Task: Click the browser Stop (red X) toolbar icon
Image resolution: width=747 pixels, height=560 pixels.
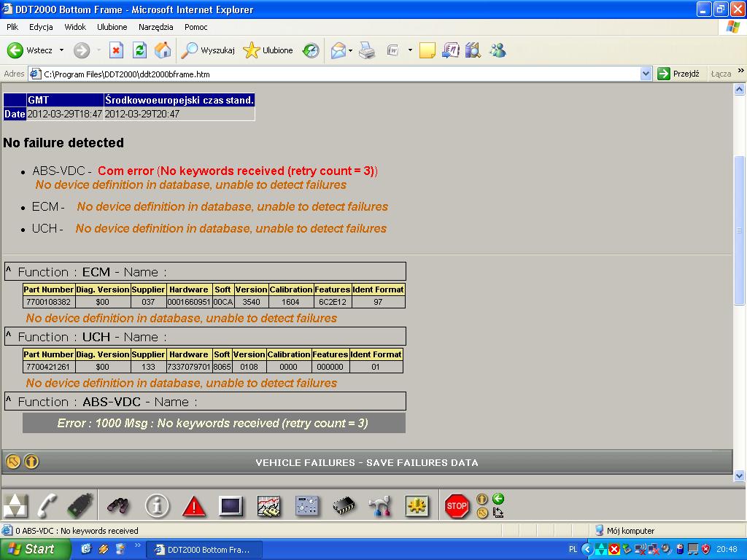Action: tap(116, 50)
